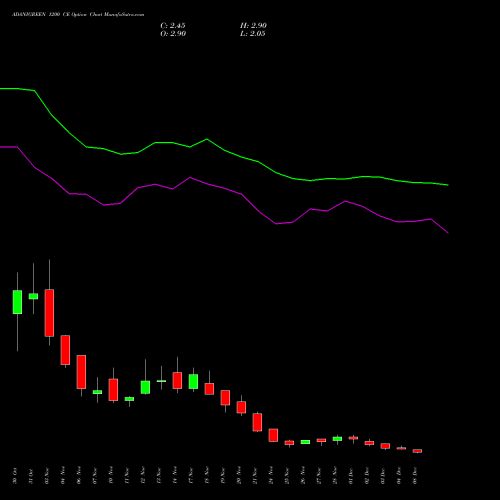Click the green candlestick for 26 Nov
500x500 pixels.
point(305,442)
